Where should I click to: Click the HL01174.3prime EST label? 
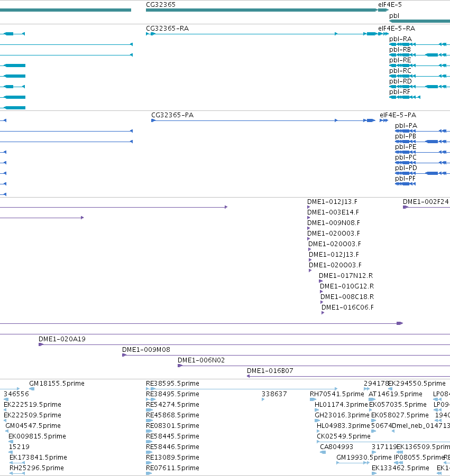click(x=341, y=405)
